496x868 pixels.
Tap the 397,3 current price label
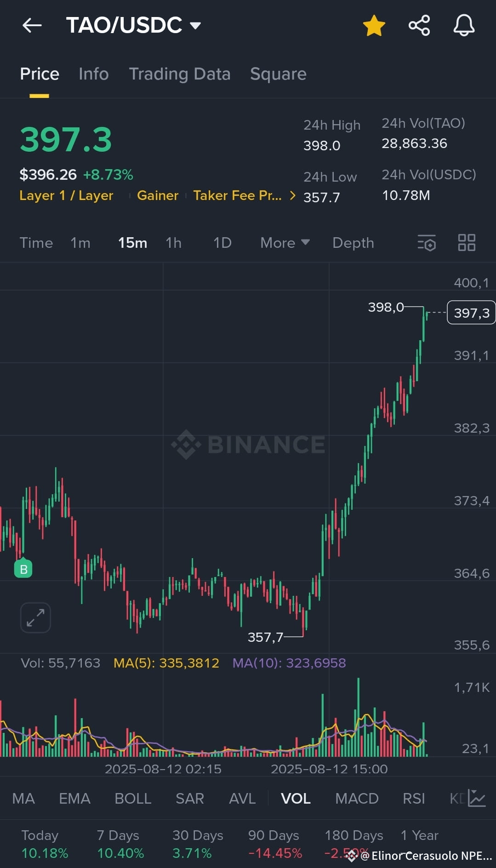tap(471, 313)
